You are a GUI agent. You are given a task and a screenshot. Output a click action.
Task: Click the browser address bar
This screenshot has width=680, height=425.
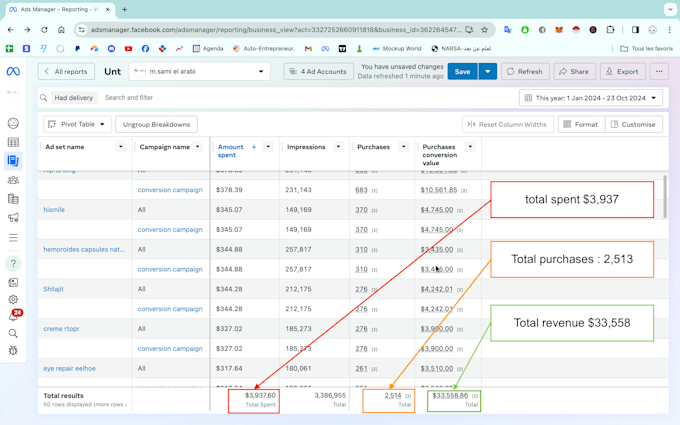pos(276,30)
